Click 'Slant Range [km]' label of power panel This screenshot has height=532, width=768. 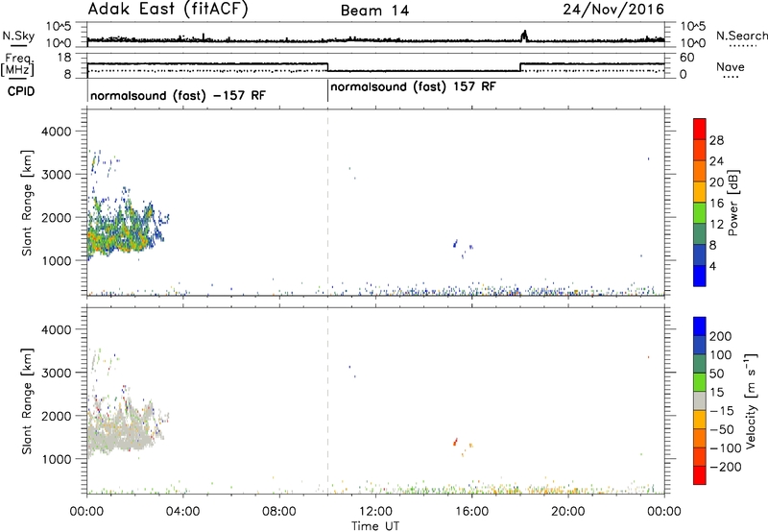point(27,203)
